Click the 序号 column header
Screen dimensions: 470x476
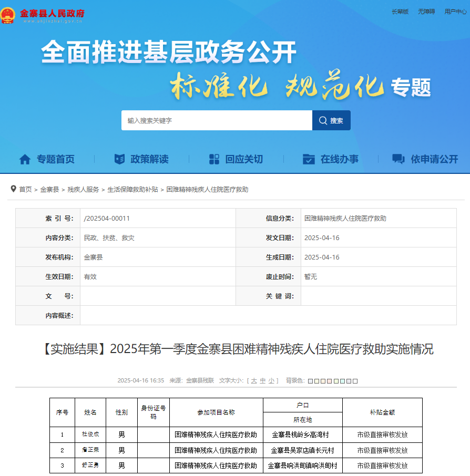[x=62, y=412]
